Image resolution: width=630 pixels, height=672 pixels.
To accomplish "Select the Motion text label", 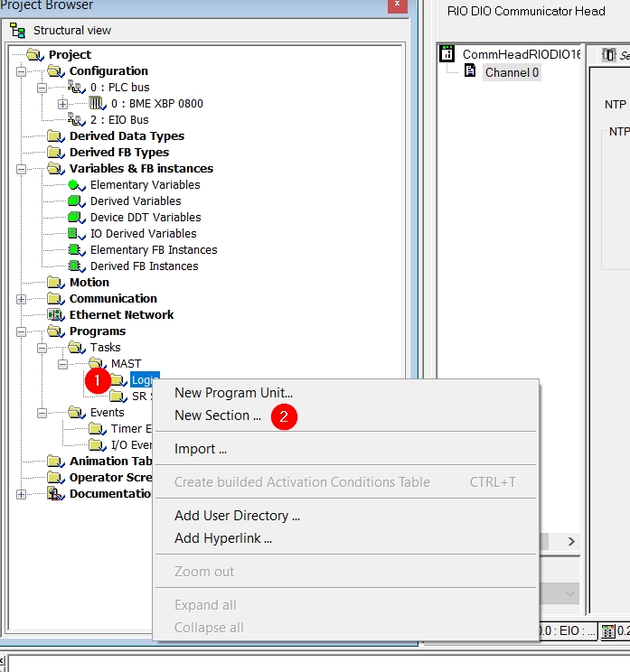I will pos(89,283).
